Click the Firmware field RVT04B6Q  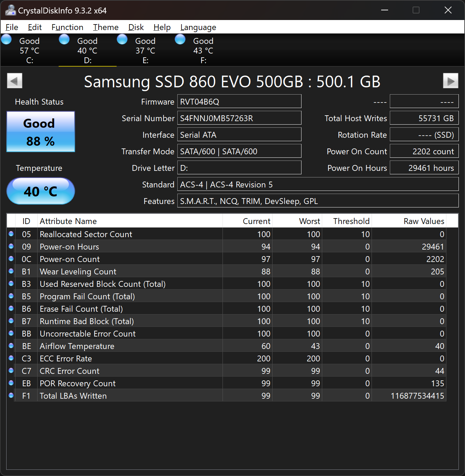(239, 101)
